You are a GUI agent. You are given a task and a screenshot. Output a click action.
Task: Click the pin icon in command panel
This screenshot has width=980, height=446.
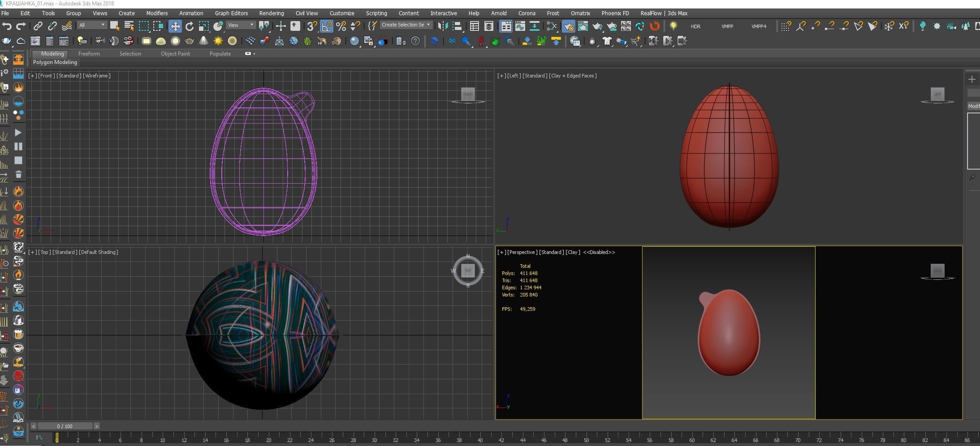pyautogui.click(x=972, y=177)
